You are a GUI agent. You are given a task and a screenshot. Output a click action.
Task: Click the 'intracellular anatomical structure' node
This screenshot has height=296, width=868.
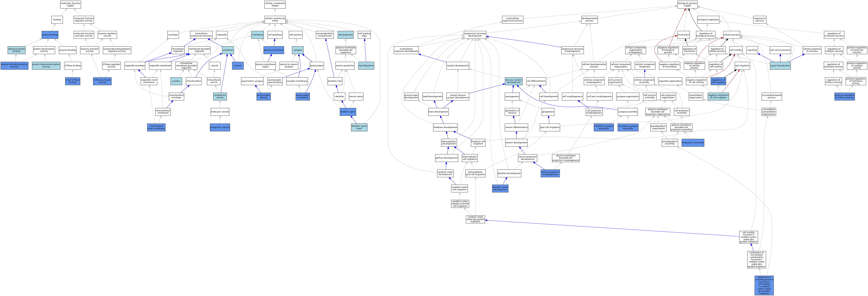(x=201, y=35)
